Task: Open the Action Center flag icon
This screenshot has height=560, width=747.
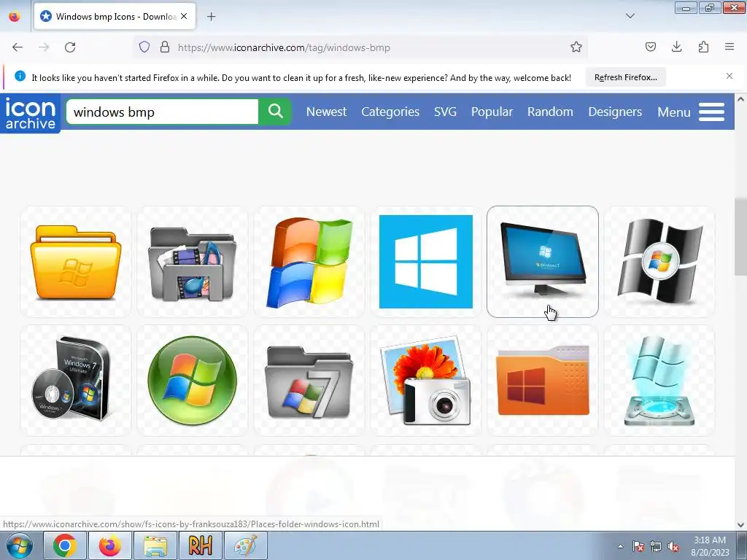Action: click(638, 546)
